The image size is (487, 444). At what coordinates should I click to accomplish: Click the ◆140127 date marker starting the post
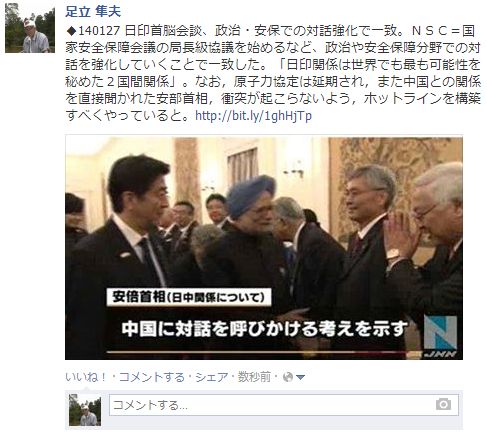click(93, 31)
